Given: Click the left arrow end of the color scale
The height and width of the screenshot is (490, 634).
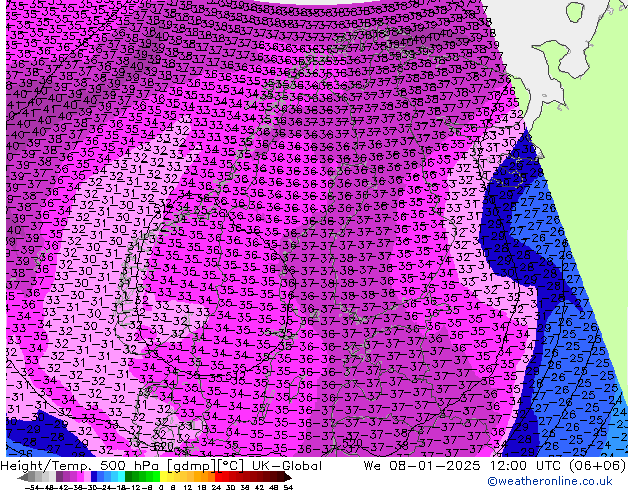Looking at the screenshot, I should pyautogui.click(x=22, y=477).
